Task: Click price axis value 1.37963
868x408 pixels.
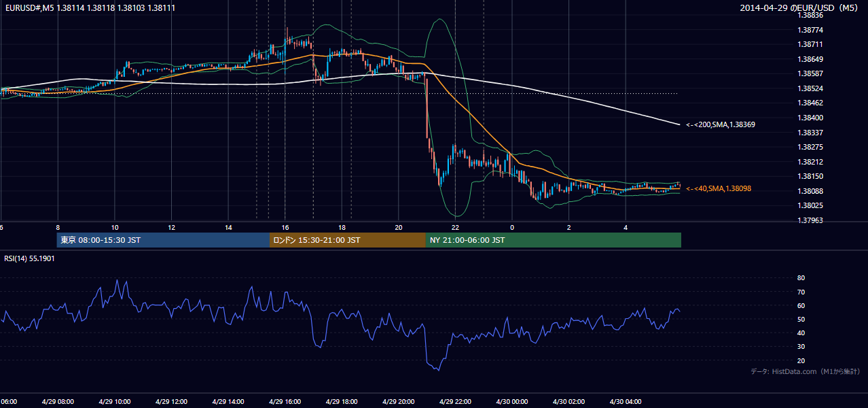Action: [x=810, y=220]
